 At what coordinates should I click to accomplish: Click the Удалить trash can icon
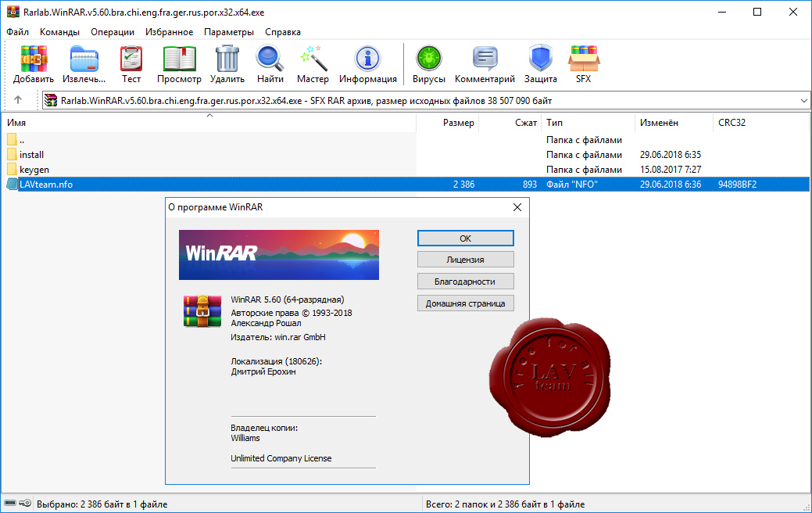[227, 59]
